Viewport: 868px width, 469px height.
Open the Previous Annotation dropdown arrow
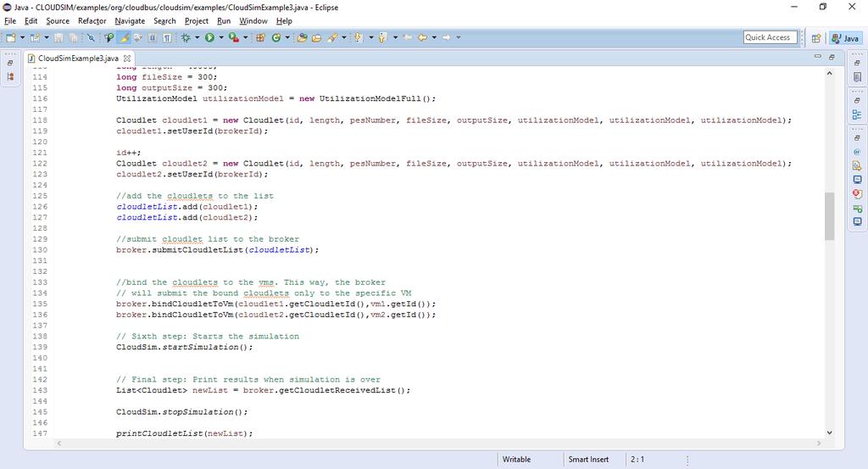[x=395, y=37]
